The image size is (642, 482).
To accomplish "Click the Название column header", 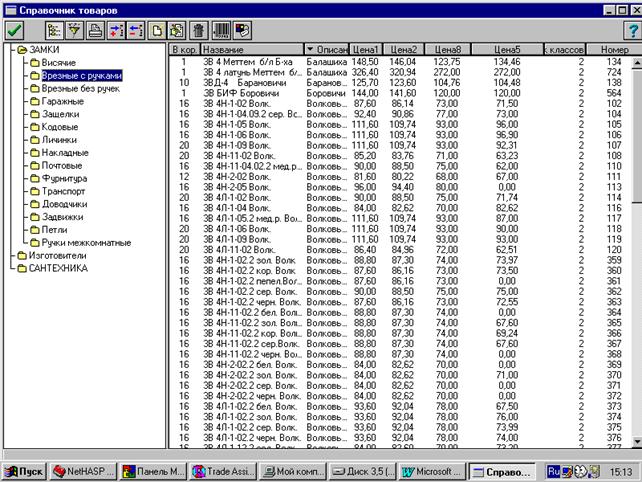I will pyautogui.click(x=252, y=48).
